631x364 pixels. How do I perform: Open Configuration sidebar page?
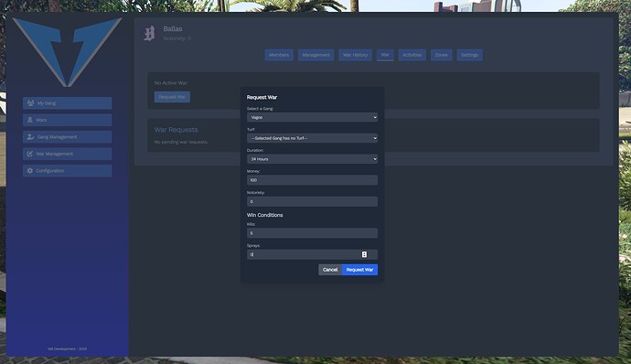pyautogui.click(x=67, y=171)
